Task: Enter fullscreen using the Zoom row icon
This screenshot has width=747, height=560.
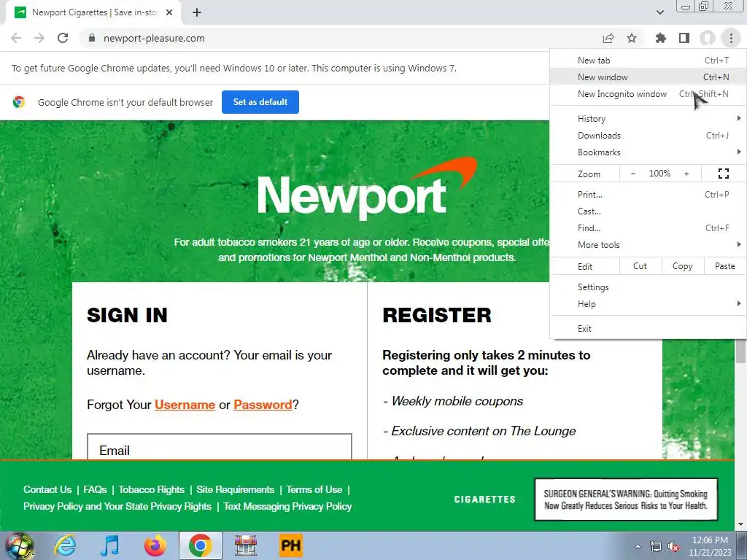Action: pyautogui.click(x=723, y=174)
